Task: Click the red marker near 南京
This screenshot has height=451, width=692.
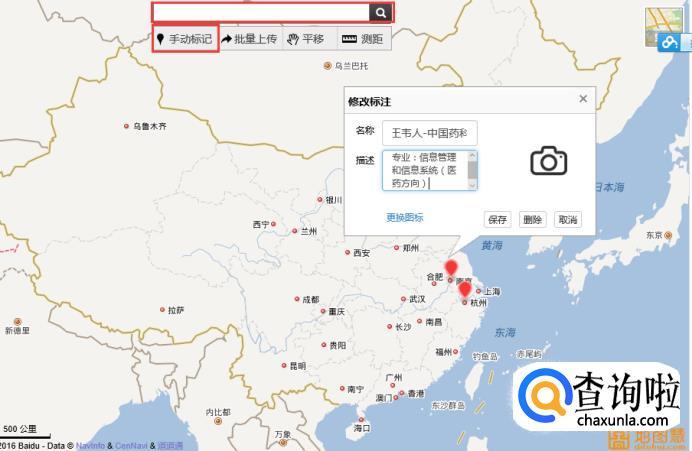Action: tap(451, 268)
